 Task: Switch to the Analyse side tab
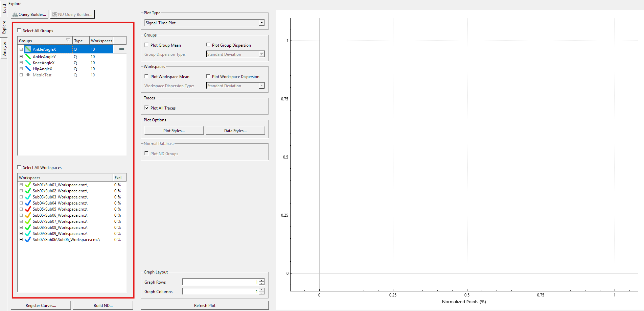point(4,49)
